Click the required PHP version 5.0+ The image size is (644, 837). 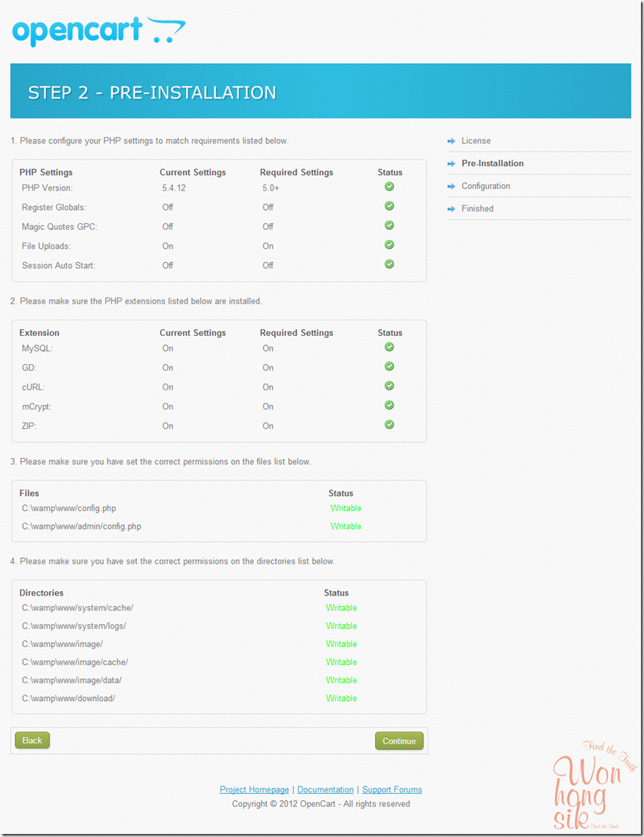(x=271, y=188)
